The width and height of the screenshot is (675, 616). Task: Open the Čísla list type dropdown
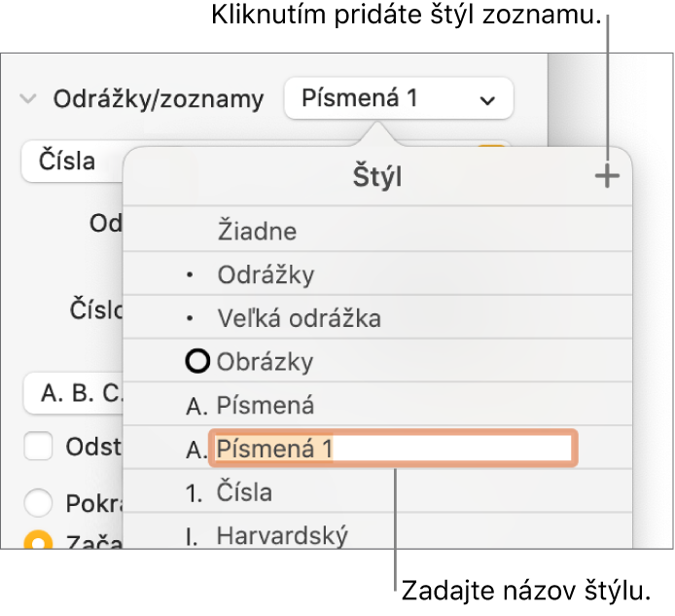(72, 162)
